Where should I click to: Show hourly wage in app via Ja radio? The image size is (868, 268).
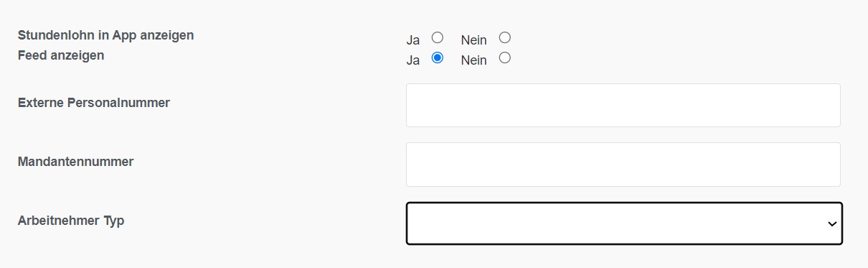(x=438, y=37)
